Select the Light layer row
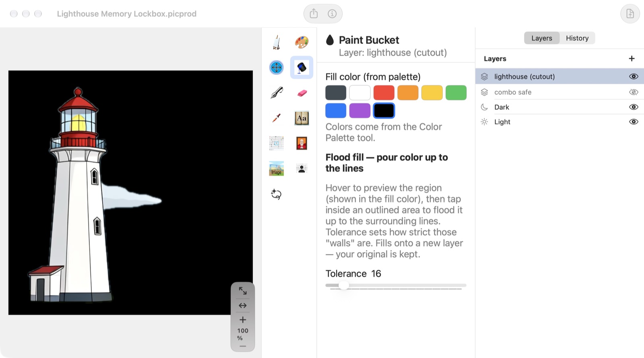This screenshot has height=358, width=644. (559, 122)
